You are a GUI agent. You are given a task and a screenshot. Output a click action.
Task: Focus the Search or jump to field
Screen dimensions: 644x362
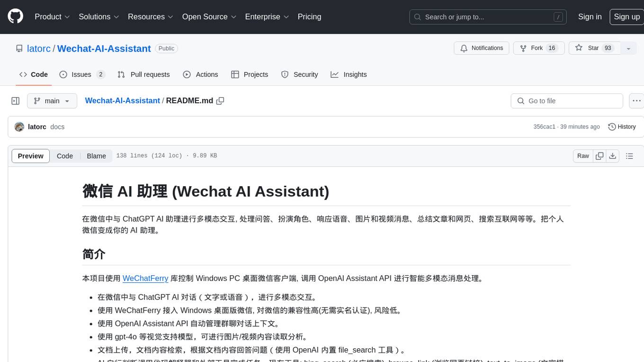[488, 17]
